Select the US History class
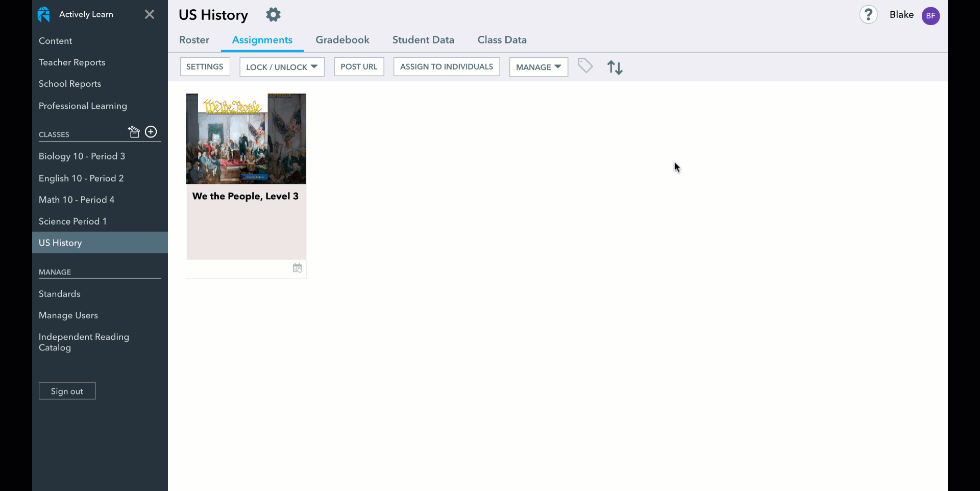 (100, 243)
